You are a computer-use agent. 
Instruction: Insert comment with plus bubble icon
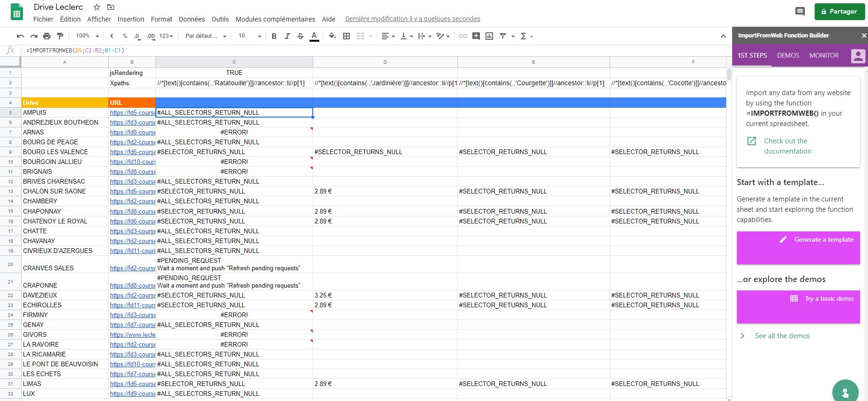tap(476, 36)
